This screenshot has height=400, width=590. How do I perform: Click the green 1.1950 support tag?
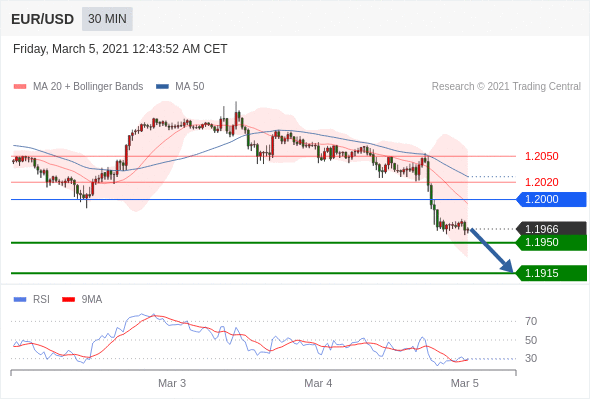pyautogui.click(x=551, y=243)
